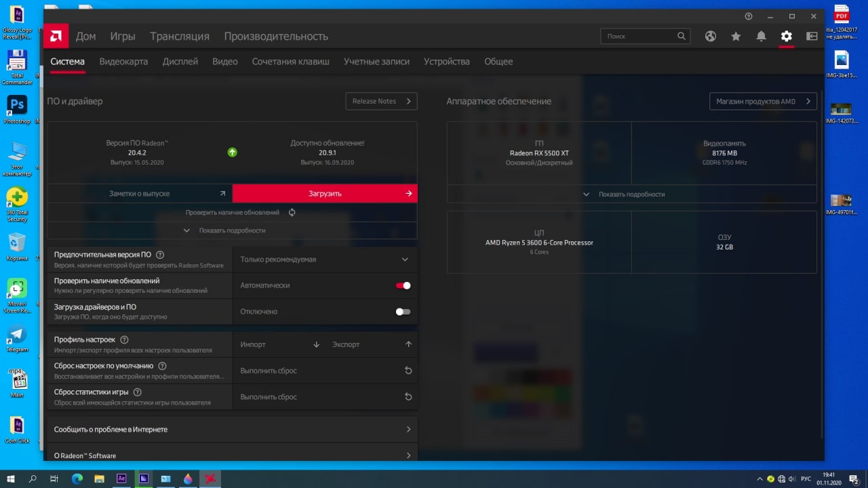Image resolution: width=868 pixels, height=488 pixels.
Task: Click Экспорт up arrow icon
Action: tap(408, 344)
